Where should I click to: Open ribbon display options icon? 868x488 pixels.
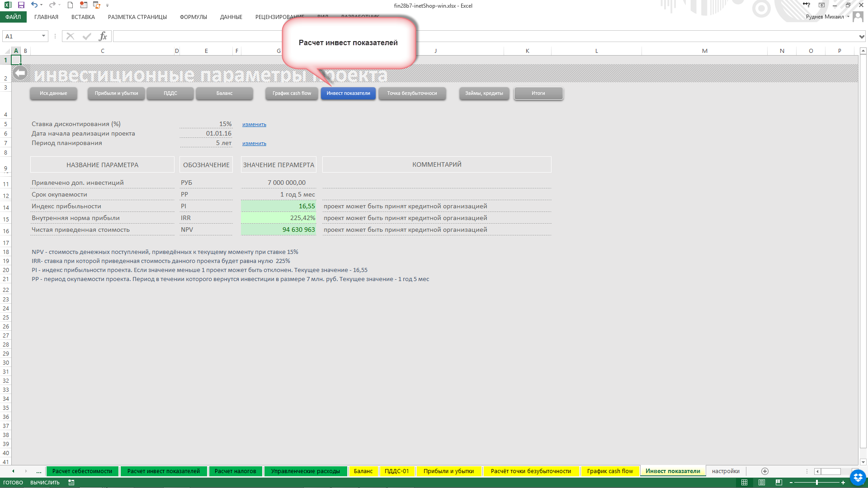click(x=821, y=5)
